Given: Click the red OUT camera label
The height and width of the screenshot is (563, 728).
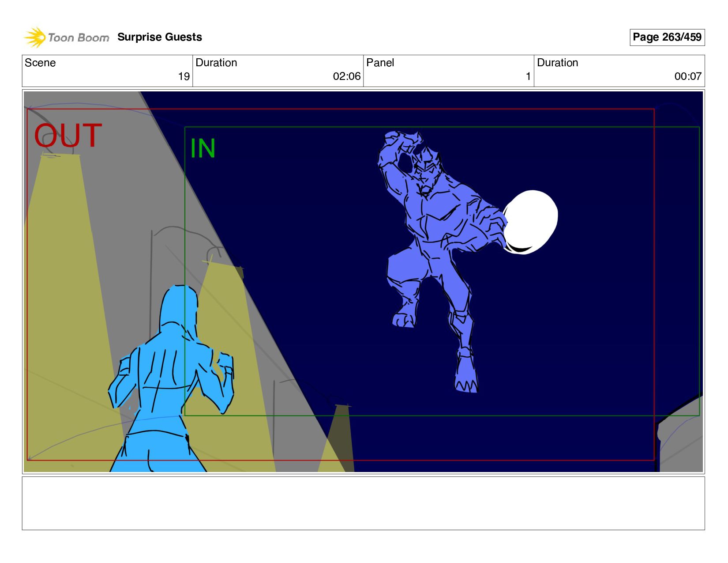Looking at the screenshot, I should tap(68, 136).
